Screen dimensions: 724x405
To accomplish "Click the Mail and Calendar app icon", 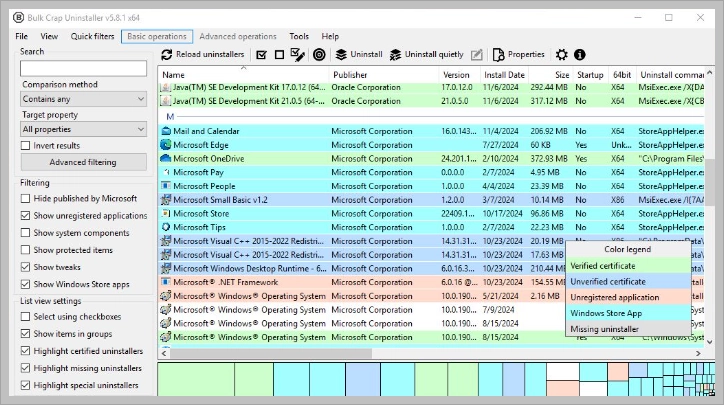I will tap(166, 131).
